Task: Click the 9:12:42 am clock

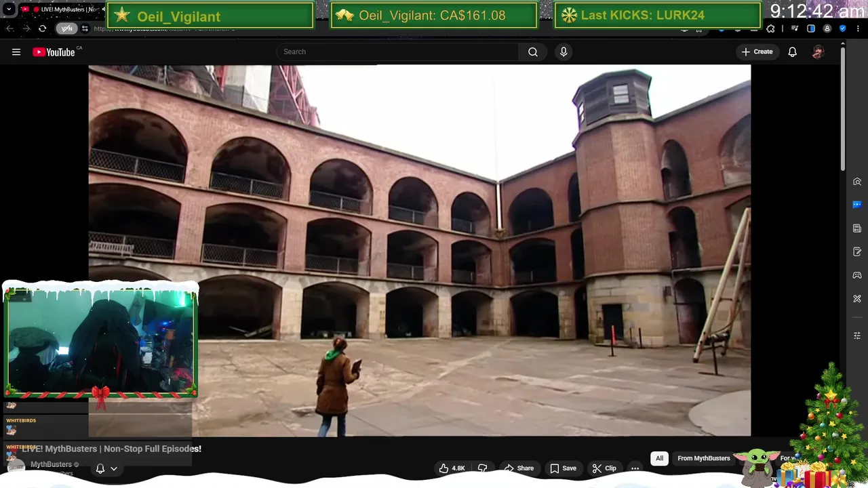Action: click(817, 12)
